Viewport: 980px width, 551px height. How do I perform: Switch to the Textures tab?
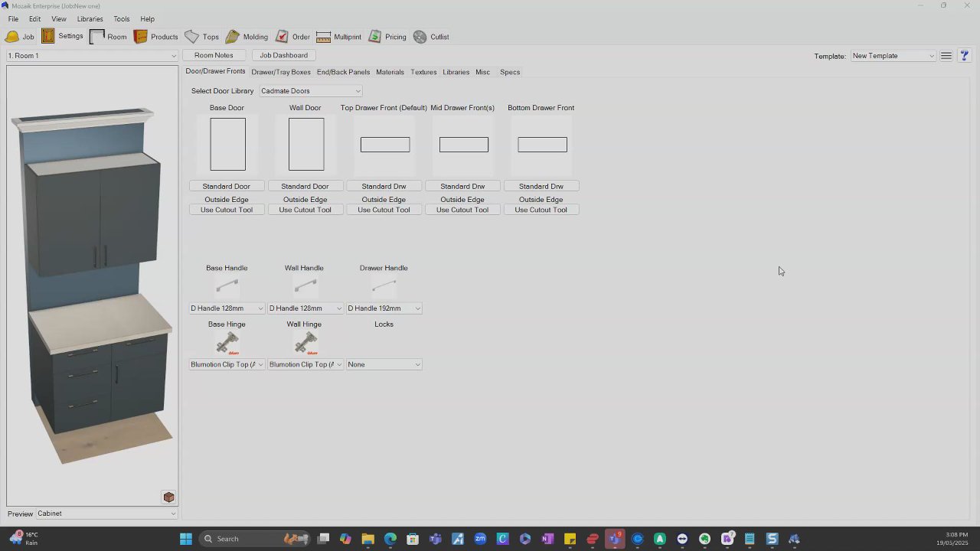tap(423, 72)
